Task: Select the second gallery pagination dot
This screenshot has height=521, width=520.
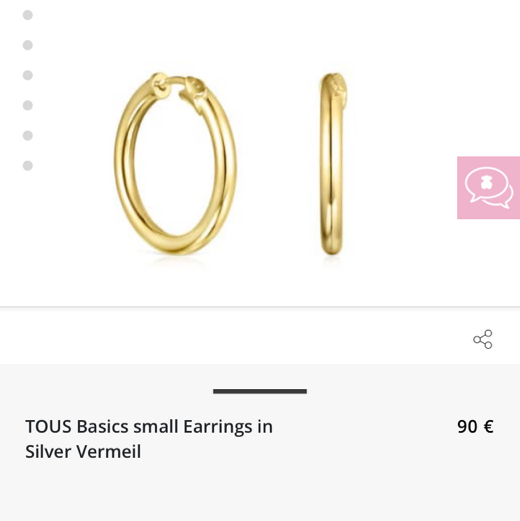Action: point(28,45)
